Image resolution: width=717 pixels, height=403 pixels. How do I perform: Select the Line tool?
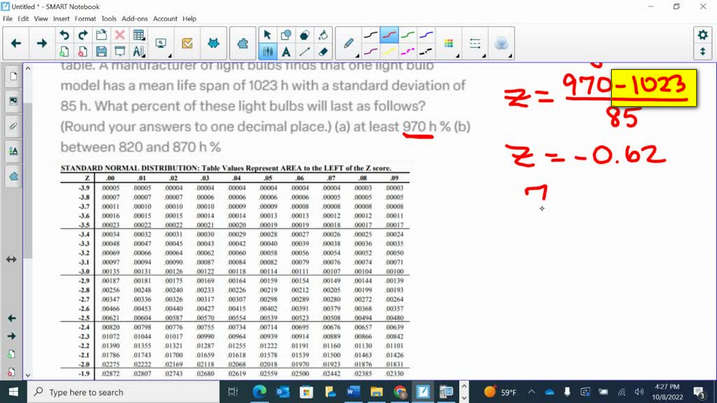tap(305, 52)
